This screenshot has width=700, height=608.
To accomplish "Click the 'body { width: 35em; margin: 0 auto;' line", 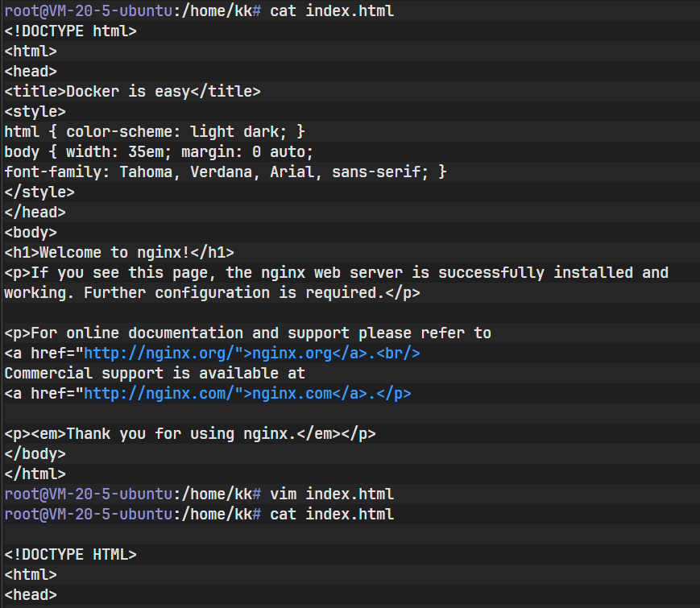I will coord(159,151).
